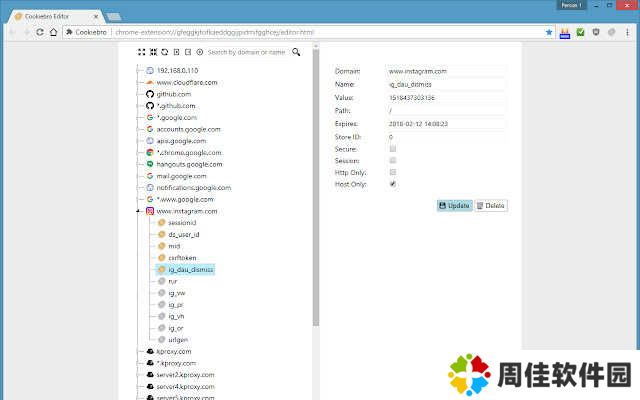
Task: Toggle the Http Only checkbox
Action: pos(393,172)
